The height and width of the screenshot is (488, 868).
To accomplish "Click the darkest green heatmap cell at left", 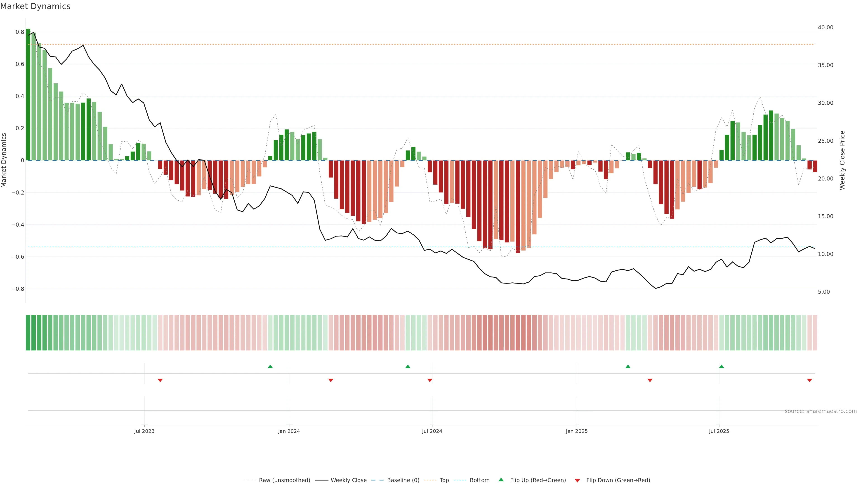I will [28, 332].
